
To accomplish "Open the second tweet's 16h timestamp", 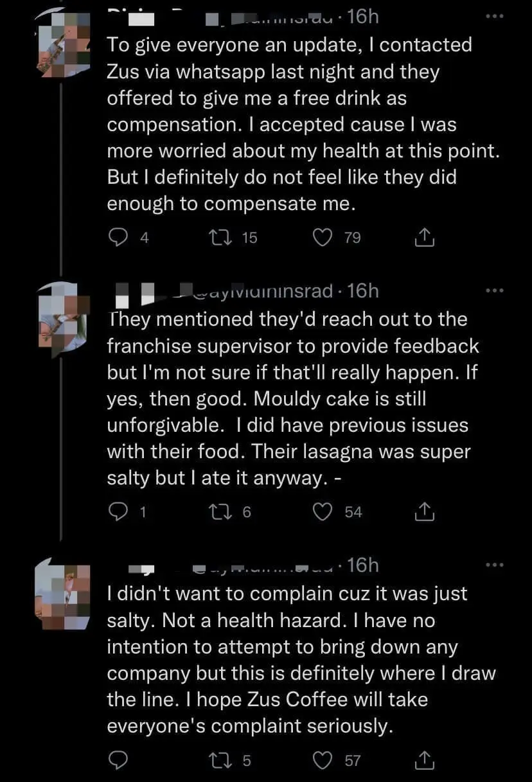I will (x=363, y=292).
